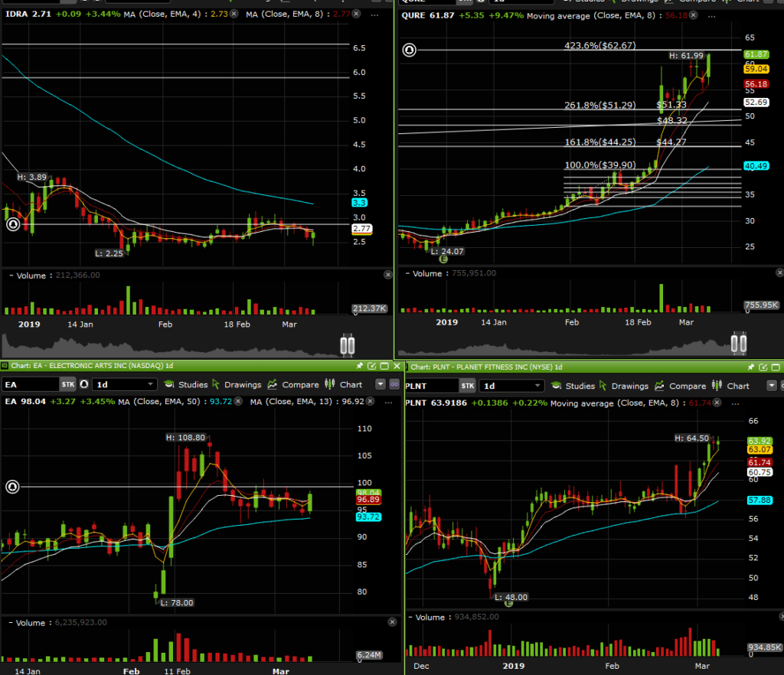Screen dimensions: 784x675
Task: Open Studies in the PLNT chart toolbar
Action: click(x=573, y=386)
